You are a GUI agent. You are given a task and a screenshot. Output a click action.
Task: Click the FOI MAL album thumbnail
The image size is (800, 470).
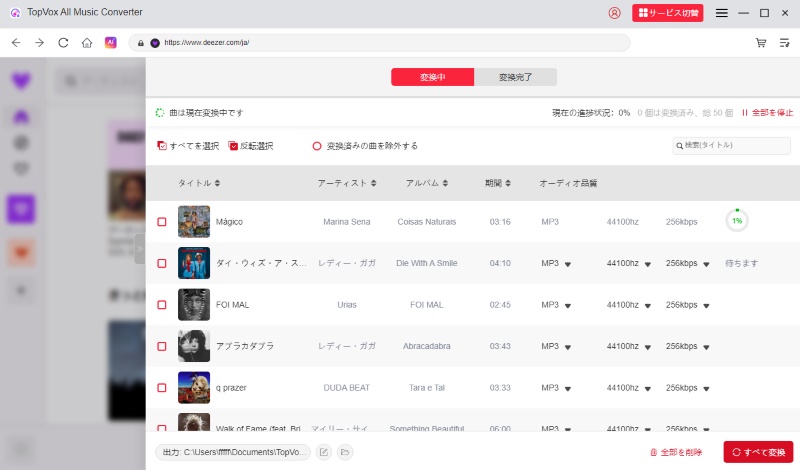pyautogui.click(x=194, y=305)
